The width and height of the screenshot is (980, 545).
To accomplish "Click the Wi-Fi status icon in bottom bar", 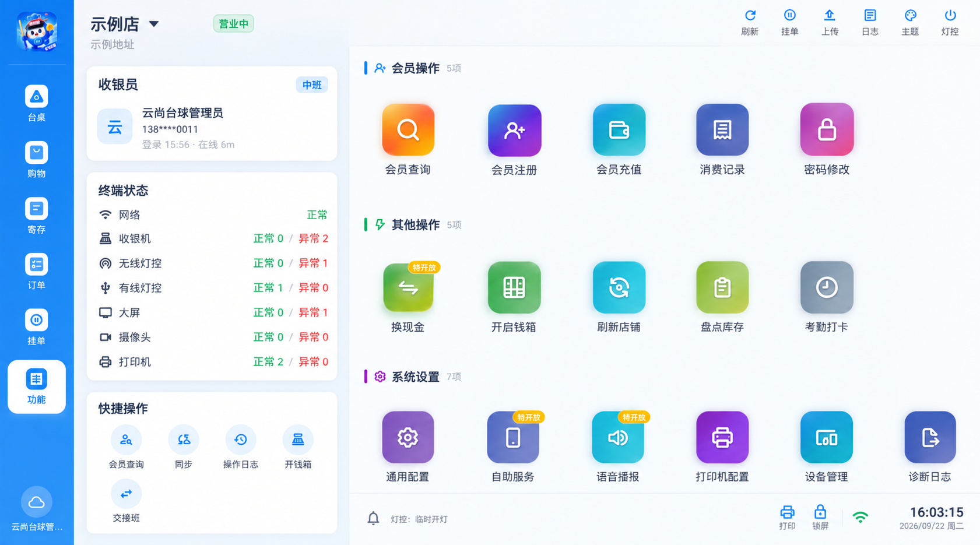I will 860,517.
